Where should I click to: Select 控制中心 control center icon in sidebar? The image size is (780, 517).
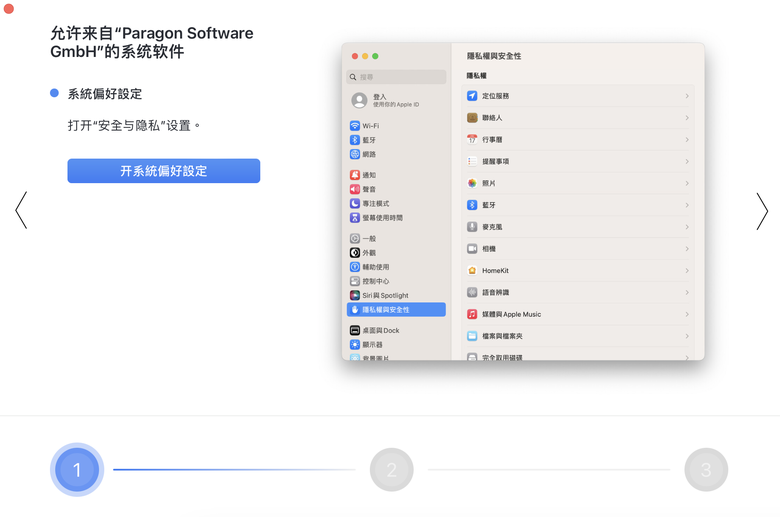[x=355, y=281]
